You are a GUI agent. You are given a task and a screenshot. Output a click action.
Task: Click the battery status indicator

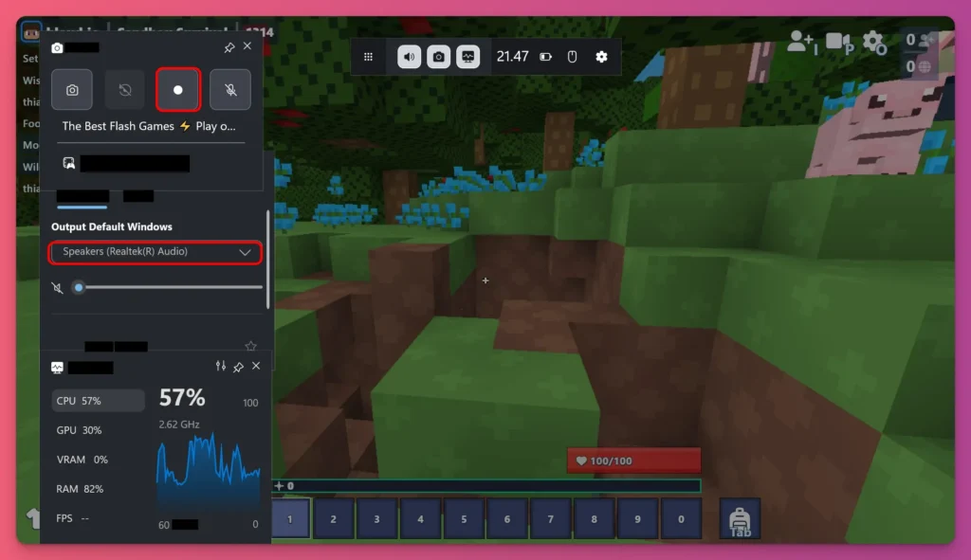pyautogui.click(x=544, y=57)
